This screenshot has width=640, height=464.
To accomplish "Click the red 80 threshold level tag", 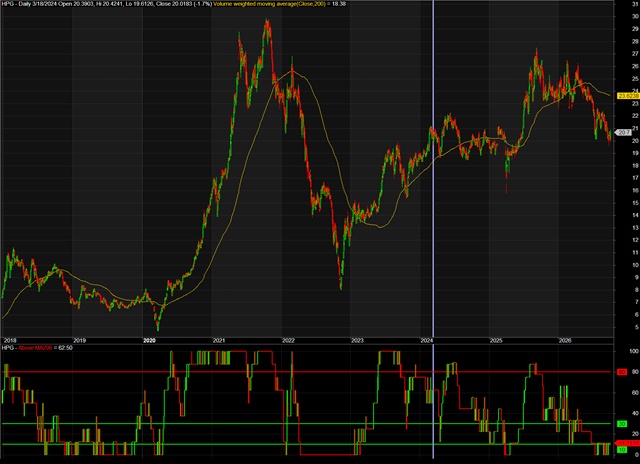I will click(622, 372).
